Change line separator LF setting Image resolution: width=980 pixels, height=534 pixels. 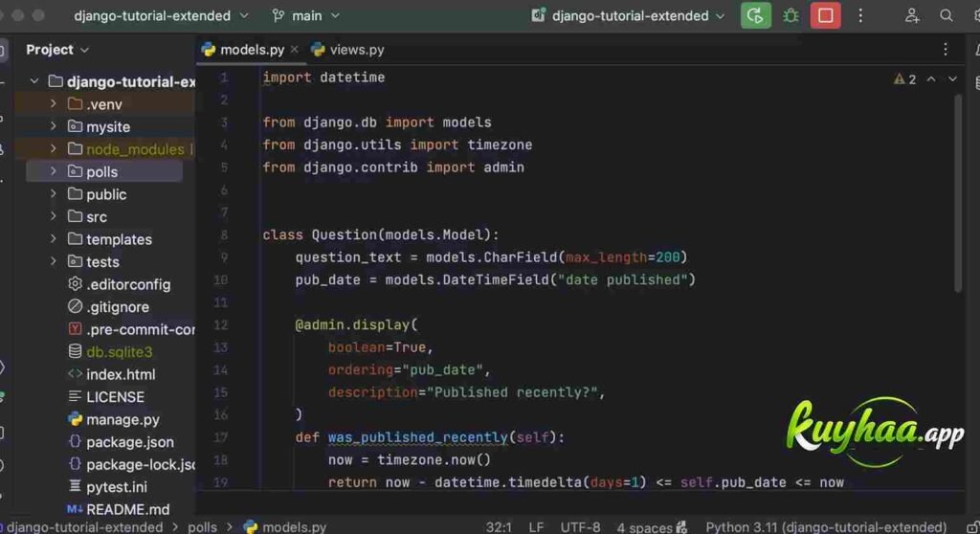point(536,527)
